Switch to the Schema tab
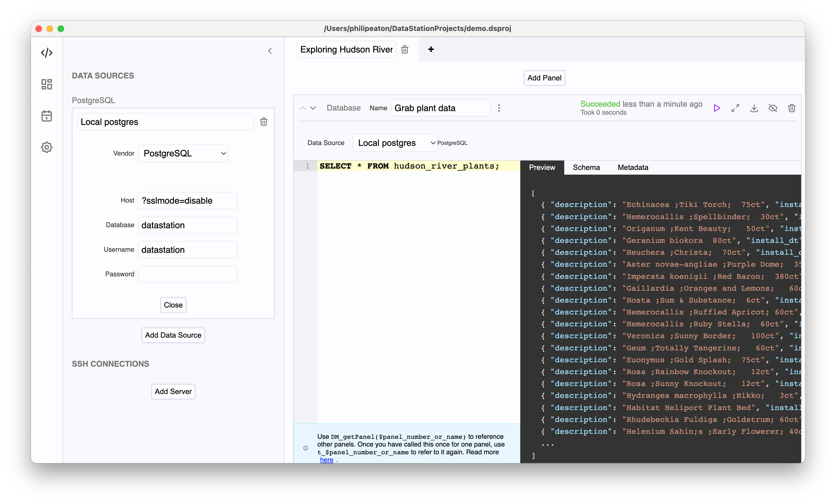This screenshot has height=504, width=836. (x=586, y=167)
